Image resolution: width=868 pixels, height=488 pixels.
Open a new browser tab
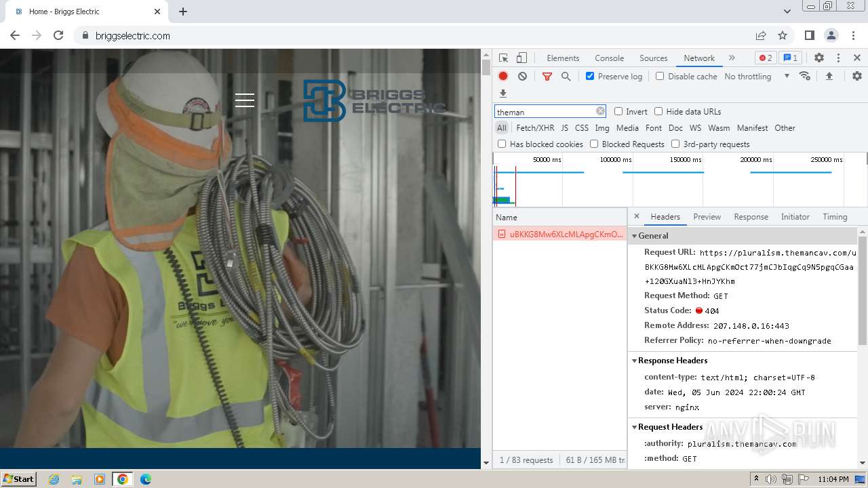pos(183,12)
